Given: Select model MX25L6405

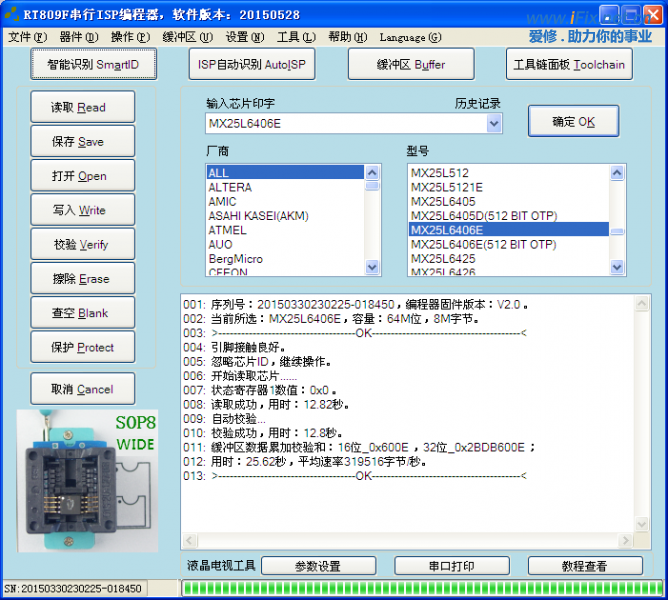Looking at the screenshot, I should click(509, 202).
